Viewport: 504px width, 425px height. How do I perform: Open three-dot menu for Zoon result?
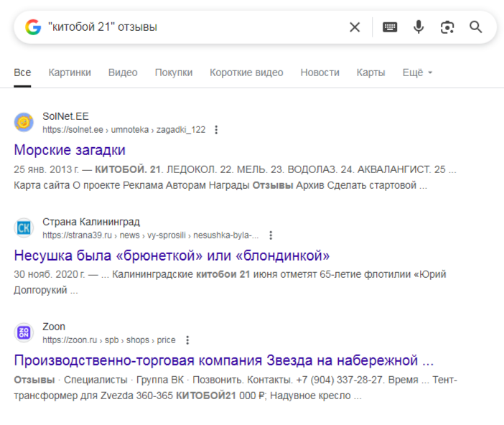point(187,340)
